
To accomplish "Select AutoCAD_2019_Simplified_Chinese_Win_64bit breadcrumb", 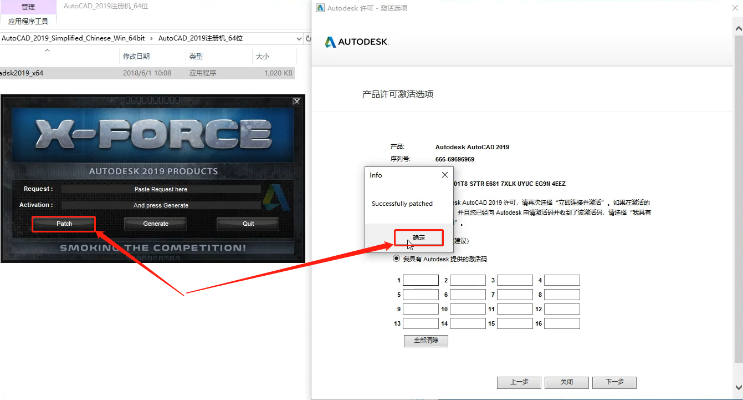I will [x=73, y=38].
